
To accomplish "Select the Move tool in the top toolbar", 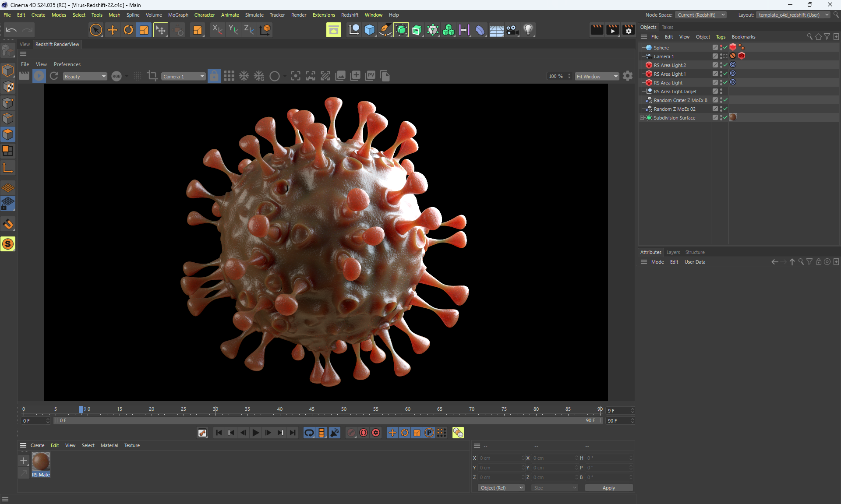I will coord(113,30).
